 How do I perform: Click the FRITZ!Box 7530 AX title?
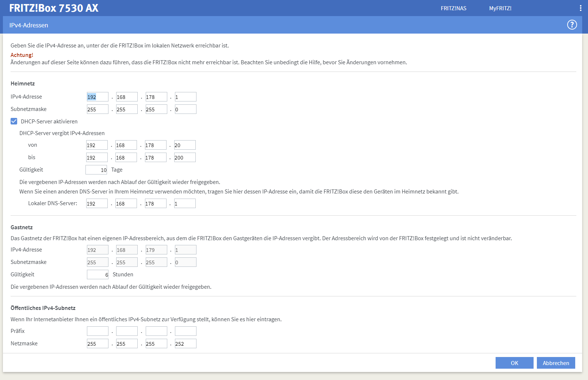(54, 8)
